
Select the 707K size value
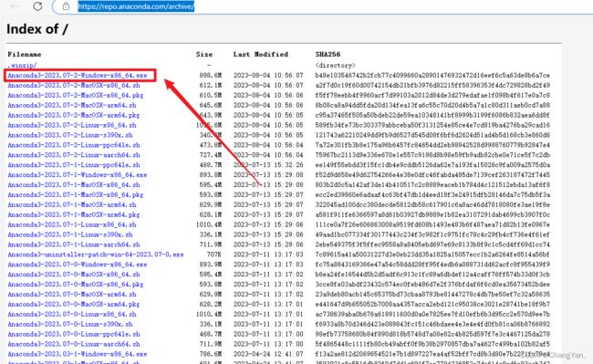tap(214, 255)
